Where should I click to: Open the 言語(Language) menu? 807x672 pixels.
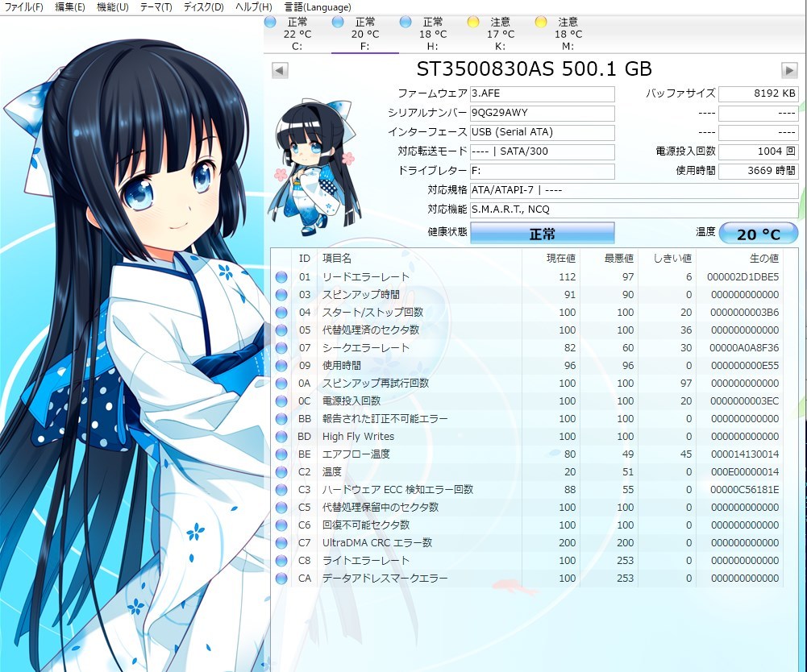(318, 7)
